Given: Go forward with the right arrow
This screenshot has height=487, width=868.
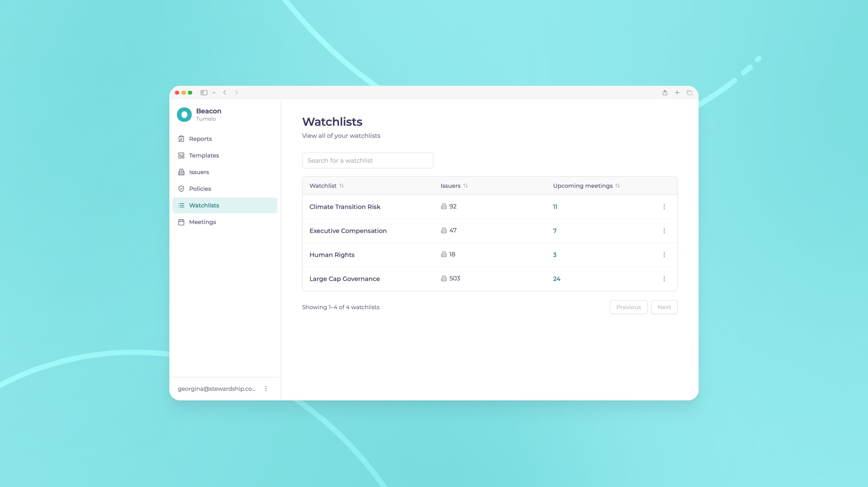Looking at the screenshot, I should coord(237,92).
